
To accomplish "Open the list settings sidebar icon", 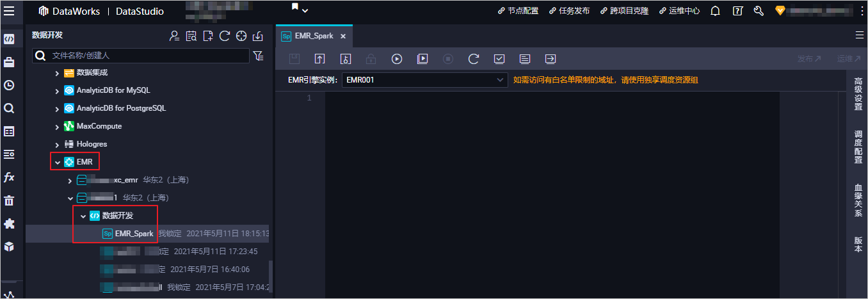I will [x=9, y=154].
